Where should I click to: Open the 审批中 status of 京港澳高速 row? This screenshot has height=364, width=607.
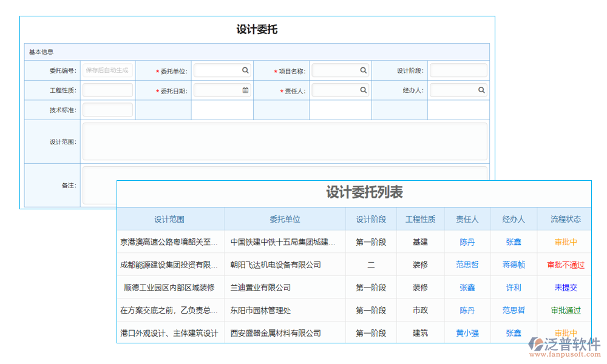565,242
